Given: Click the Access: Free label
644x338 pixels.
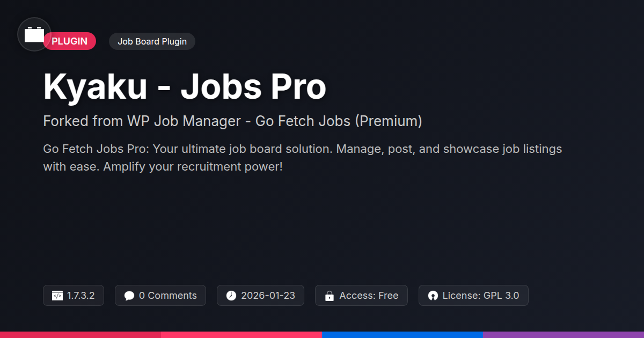Looking at the screenshot, I should [x=369, y=296].
